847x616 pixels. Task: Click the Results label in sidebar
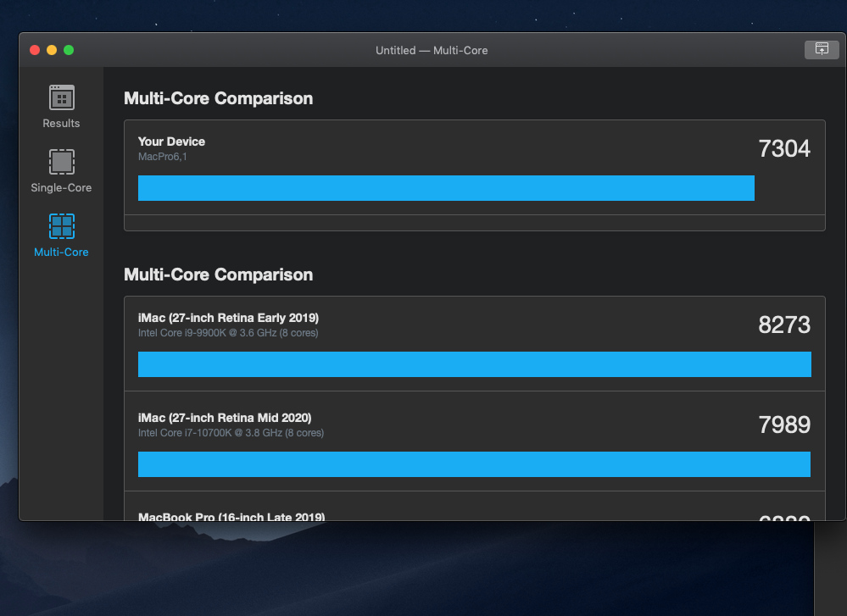click(61, 124)
